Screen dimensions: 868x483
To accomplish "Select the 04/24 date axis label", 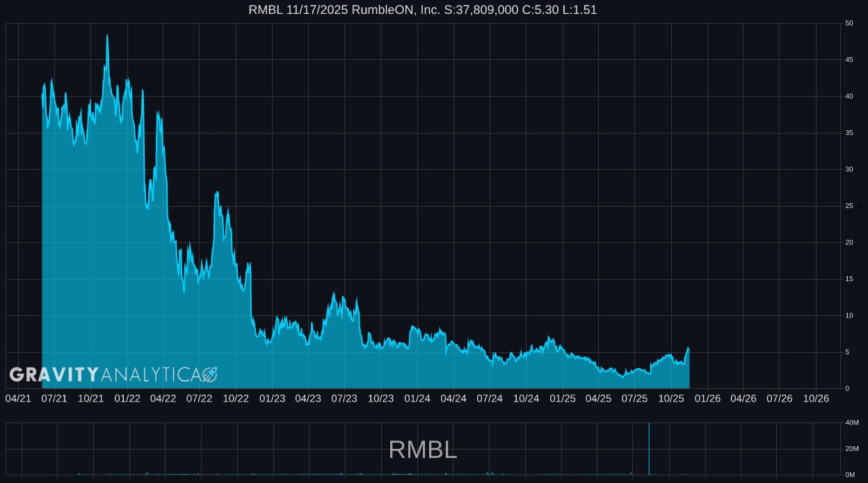I will pyautogui.click(x=453, y=398).
